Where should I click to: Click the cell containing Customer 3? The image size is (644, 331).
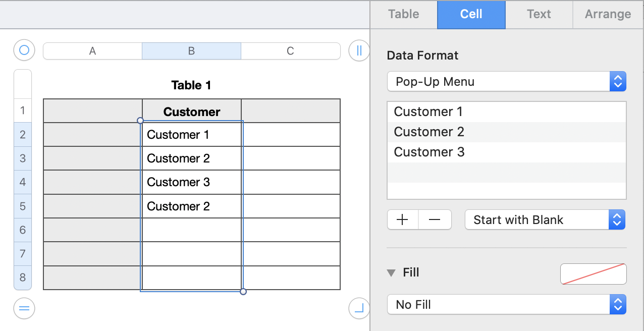(x=191, y=182)
